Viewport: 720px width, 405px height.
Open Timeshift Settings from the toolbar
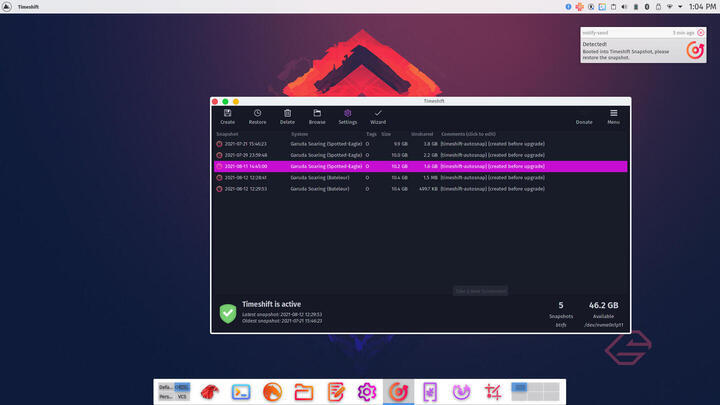348,117
